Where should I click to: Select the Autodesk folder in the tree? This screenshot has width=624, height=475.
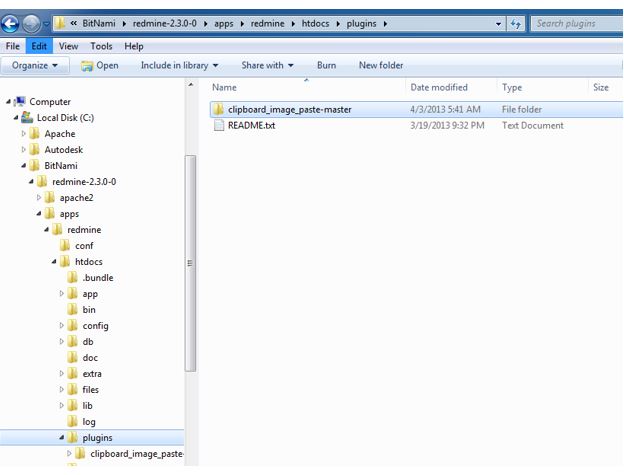point(64,150)
